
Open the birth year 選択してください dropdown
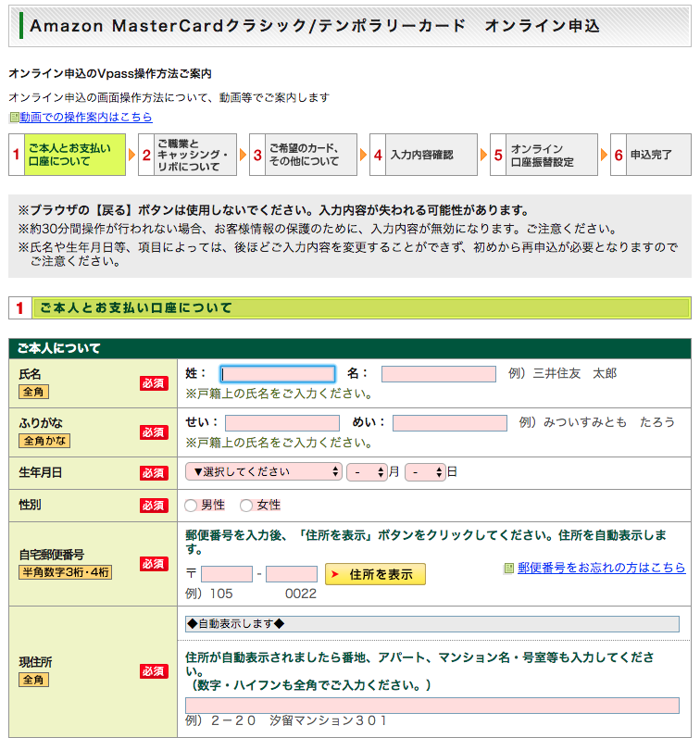[264, 471]
